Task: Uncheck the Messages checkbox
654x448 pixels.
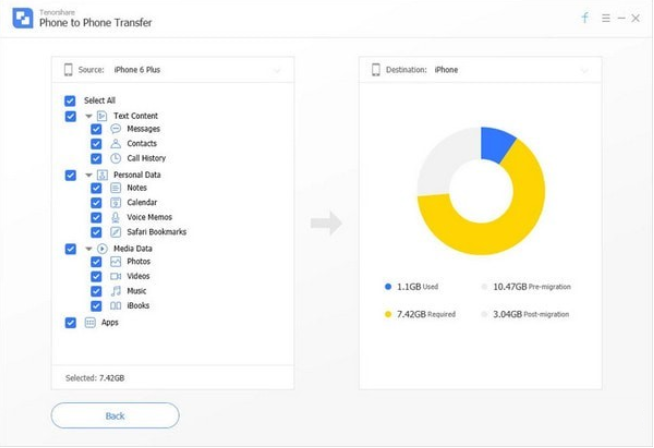Action: point(96,129)
